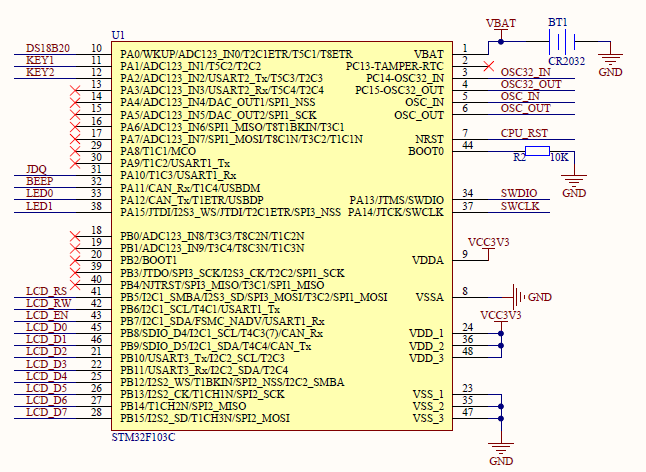Click the JDQ net label

[36, 169]
